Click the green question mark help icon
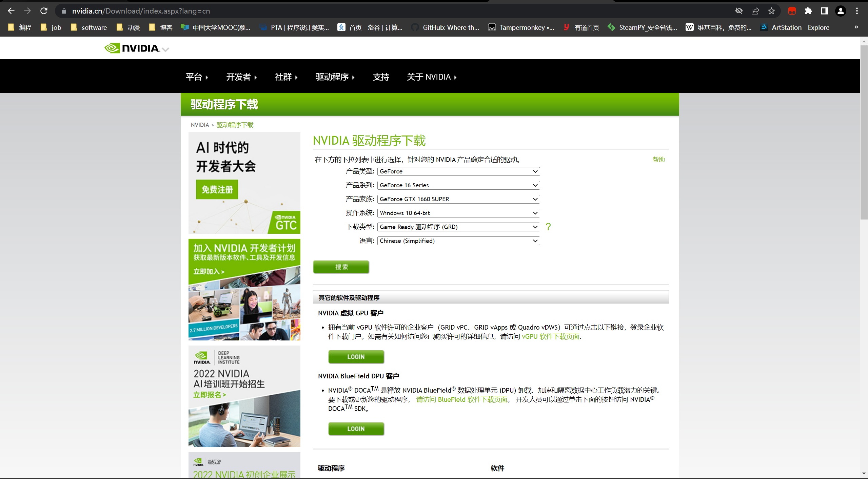The height and width of the screenshot is (479, 868). [x=548, y=227]
